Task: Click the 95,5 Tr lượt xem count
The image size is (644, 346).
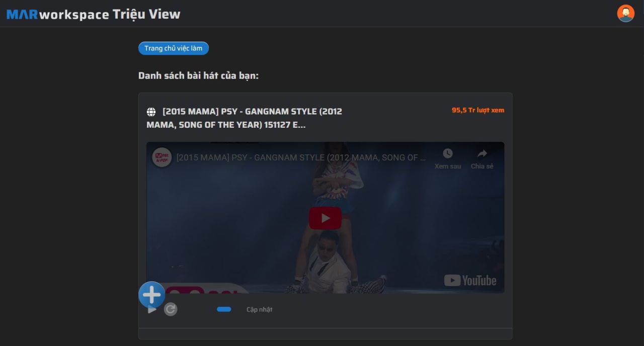Action: tap(478, 110)
